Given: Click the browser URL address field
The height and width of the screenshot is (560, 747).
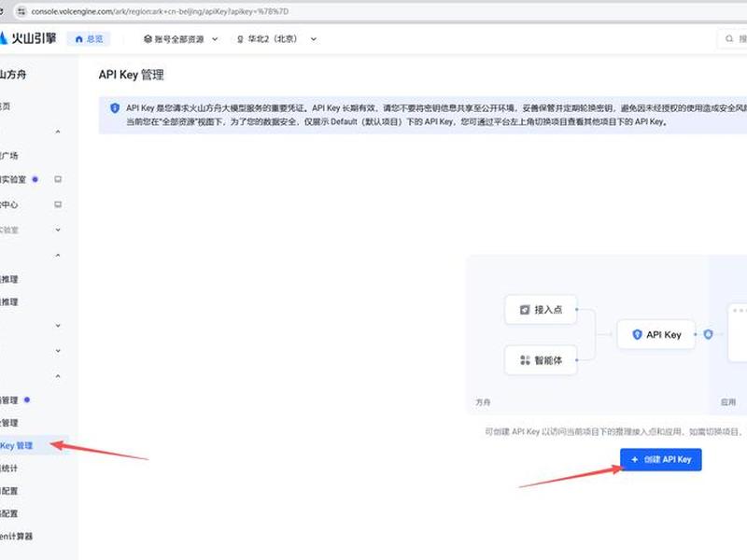Looking at the screenshot, I should [381, 11].
